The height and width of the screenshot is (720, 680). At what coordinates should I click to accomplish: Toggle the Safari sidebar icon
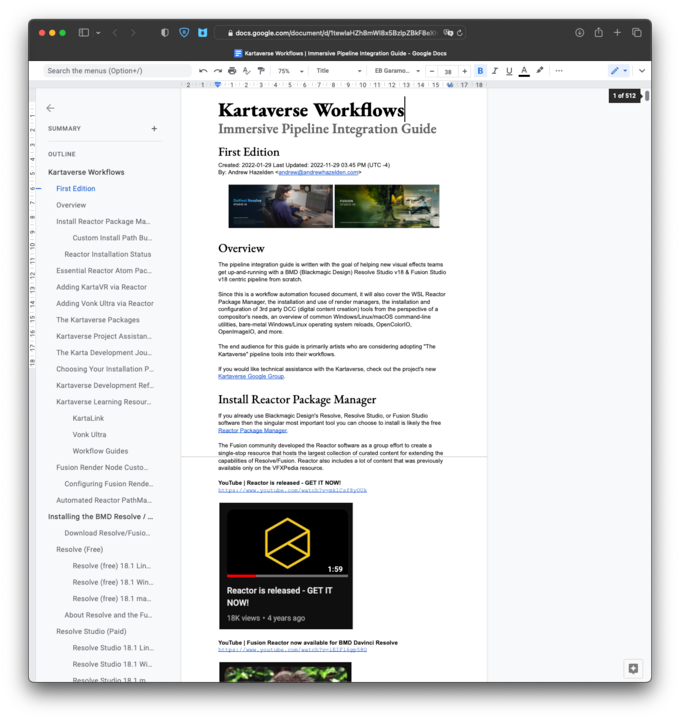point(84,33)
